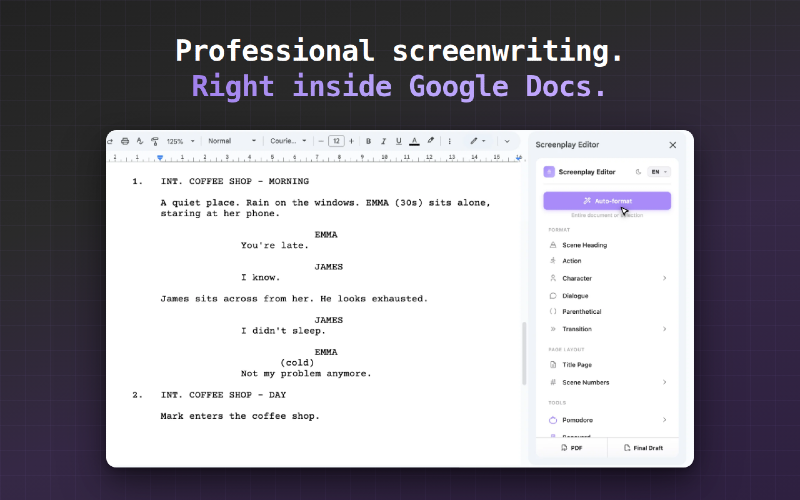Click the purple Screenplay Editor logo icon
800x500 pixels.
click(549, 172)
